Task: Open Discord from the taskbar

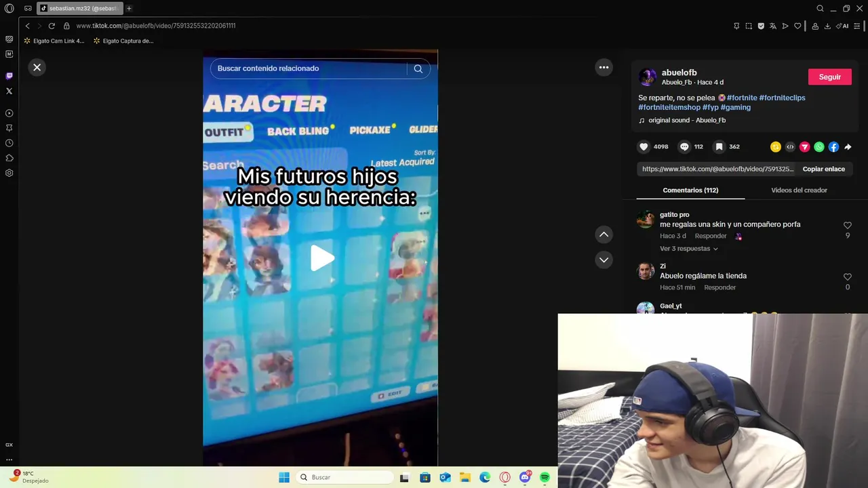Action: tap(524, 478)
